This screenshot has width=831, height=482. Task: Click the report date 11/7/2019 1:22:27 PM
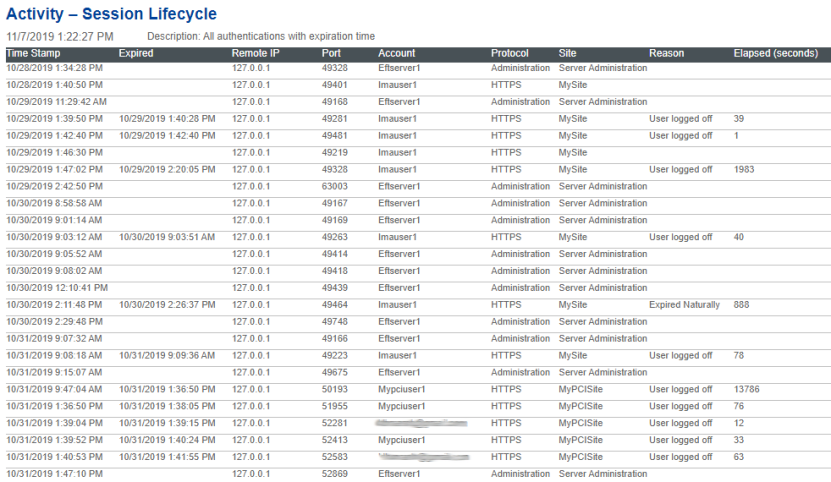[60, 36]
